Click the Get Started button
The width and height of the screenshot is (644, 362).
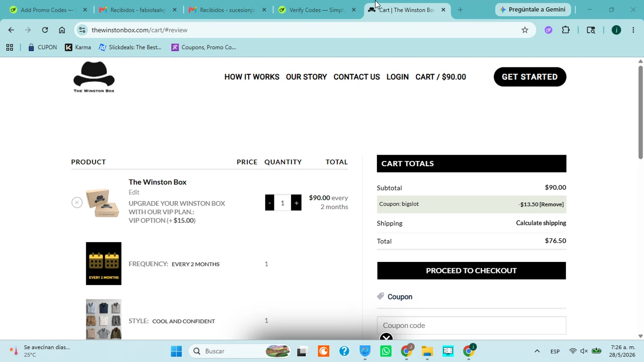click(x=530, y=77)
